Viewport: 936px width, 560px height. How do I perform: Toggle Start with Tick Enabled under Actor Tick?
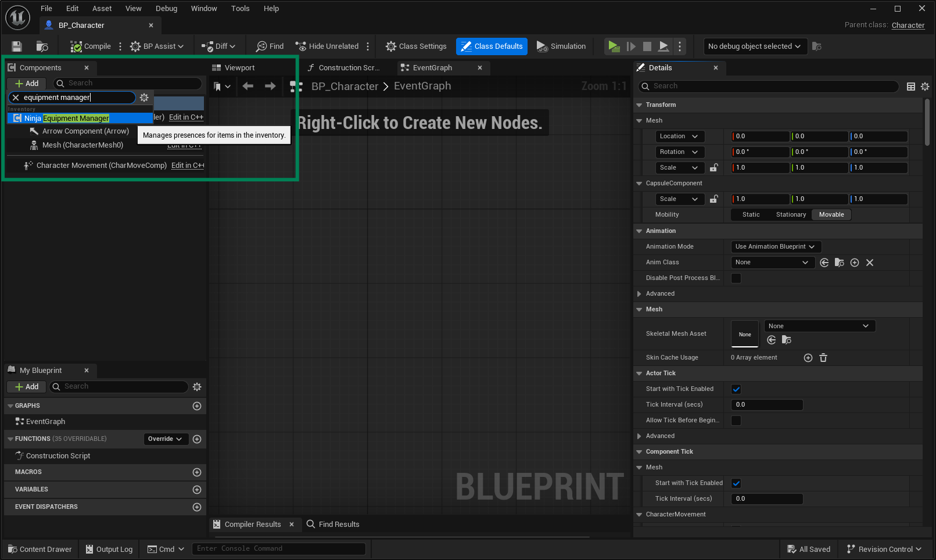tap(736, 389)
